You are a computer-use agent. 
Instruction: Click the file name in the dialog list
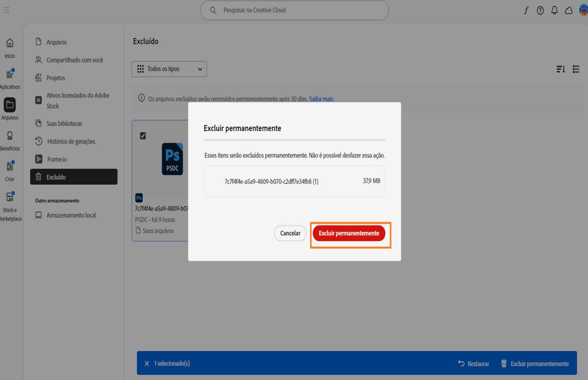[x=271, y=181]
